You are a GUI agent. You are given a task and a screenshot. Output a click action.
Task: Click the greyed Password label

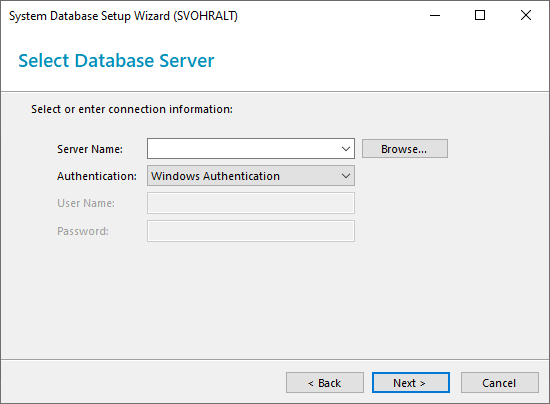point(83,231)
